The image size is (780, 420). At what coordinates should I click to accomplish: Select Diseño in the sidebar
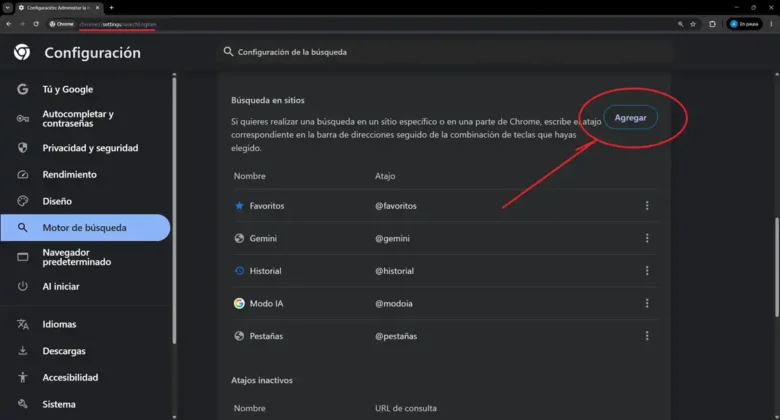57,201
